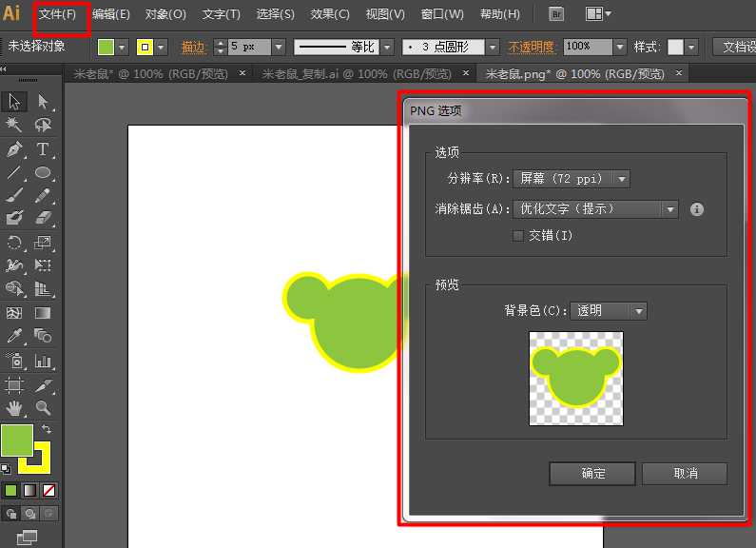Select the Artboard tool
The image size is (756, 548).
(x=14, y=385)
